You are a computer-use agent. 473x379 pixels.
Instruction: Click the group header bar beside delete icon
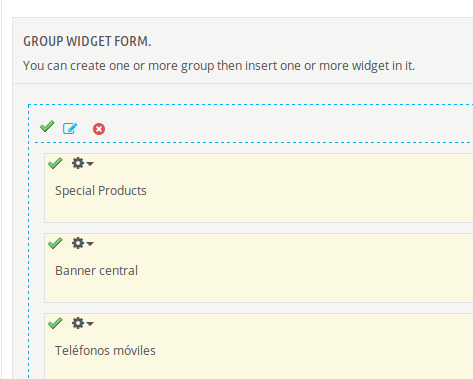coord(287,128)
